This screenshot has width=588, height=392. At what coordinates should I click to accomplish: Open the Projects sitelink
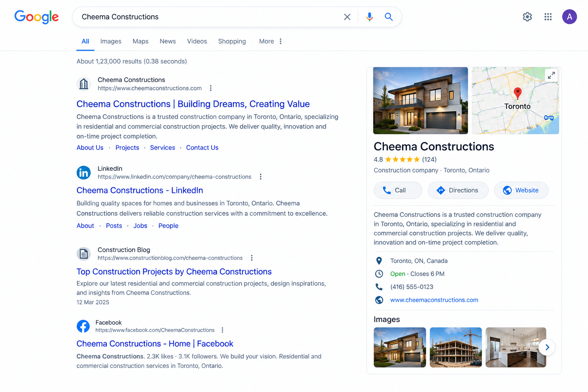tap(127, 148)
